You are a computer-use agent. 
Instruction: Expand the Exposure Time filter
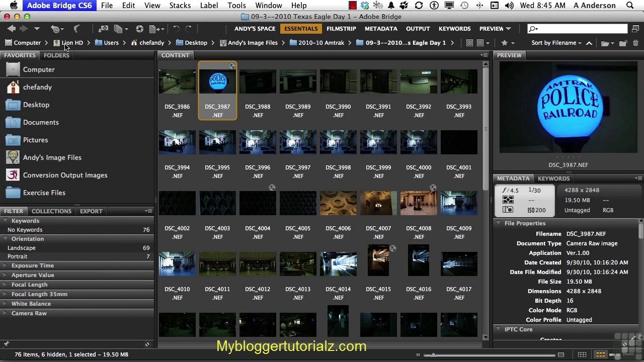tap(6, 265)
